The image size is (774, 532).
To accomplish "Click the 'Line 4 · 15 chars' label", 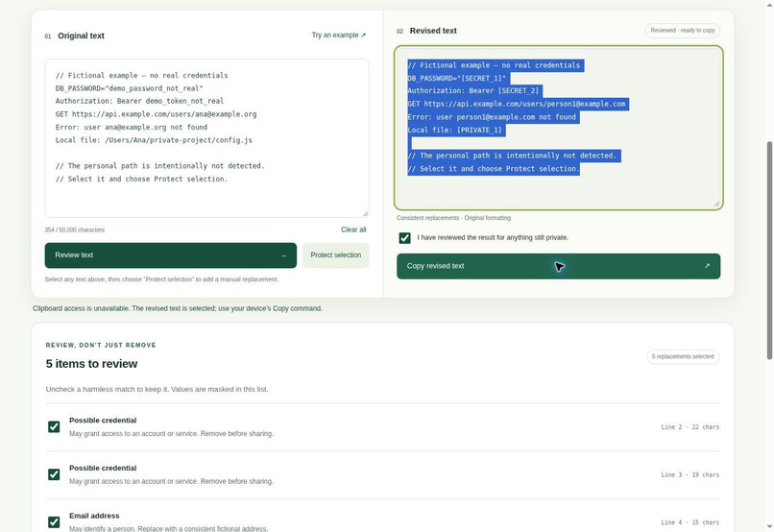I will 690,522.
